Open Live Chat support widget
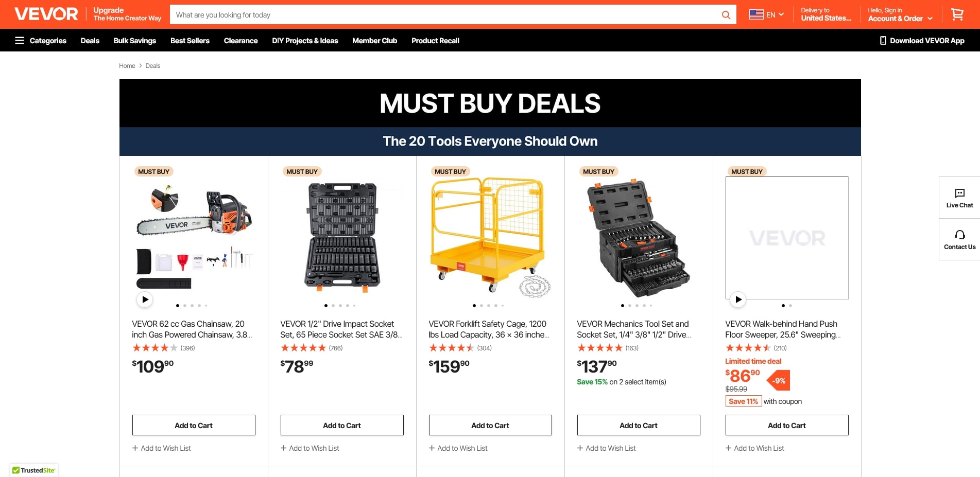The height and width of the screenshot is (477, 980). pyautogui.click(x=959, y=198)
